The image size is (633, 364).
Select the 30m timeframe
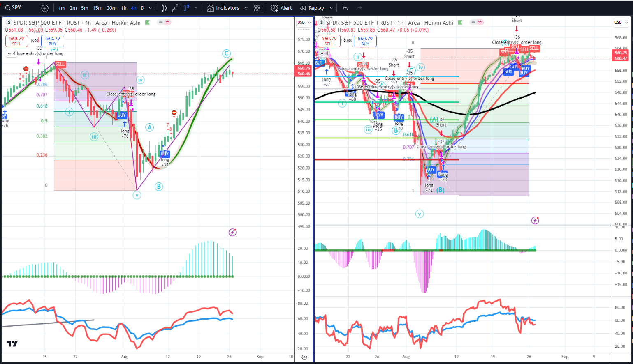[x=111, y=8]
